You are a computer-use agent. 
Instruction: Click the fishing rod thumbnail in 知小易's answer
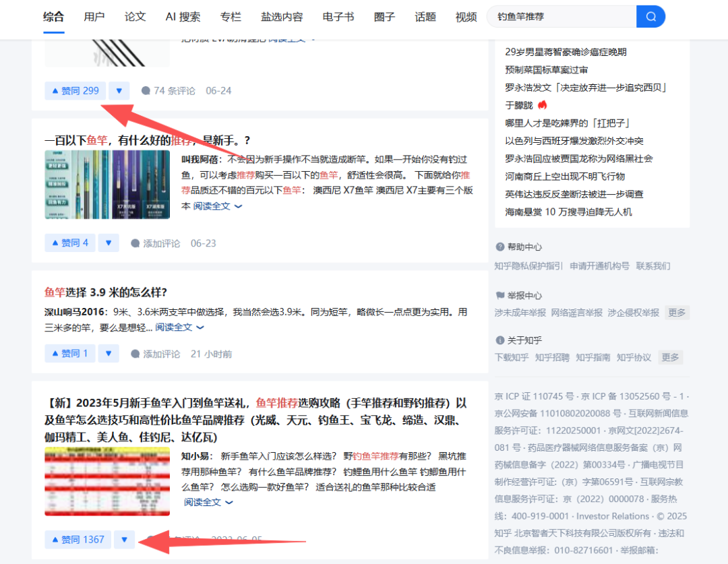[x=107, y=481]
